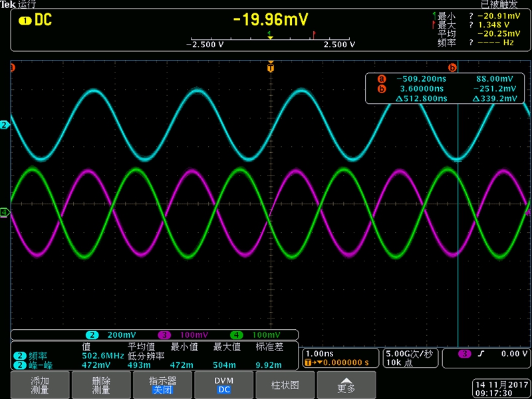Image resolution: width=532 pixels, height=399 pixels.
Task: Click cursor a marker at top-left of graticule
Action: coord(12,67)
